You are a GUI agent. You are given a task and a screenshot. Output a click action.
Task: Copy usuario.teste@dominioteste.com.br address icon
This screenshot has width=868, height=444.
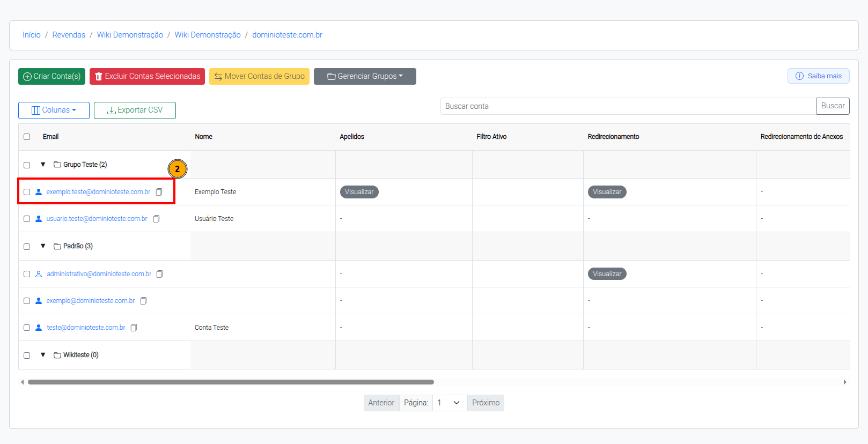(156, 219)
